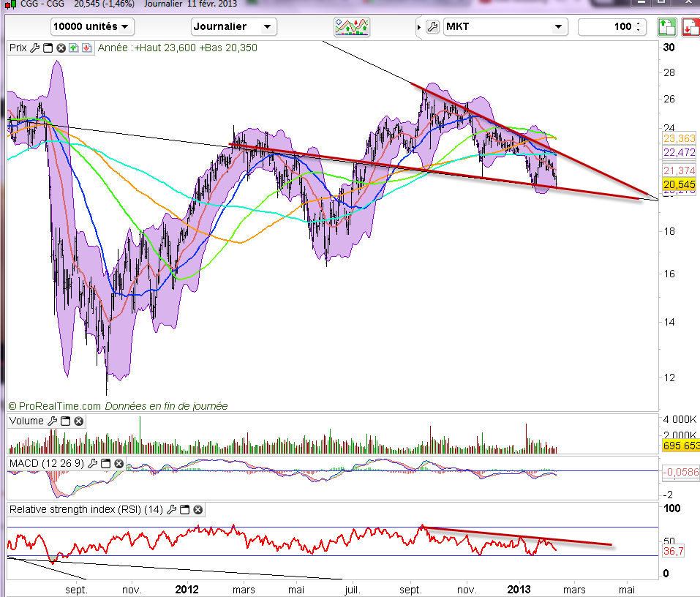
Task: Open the 10000 unités dropdown
Action: (92, 27)
